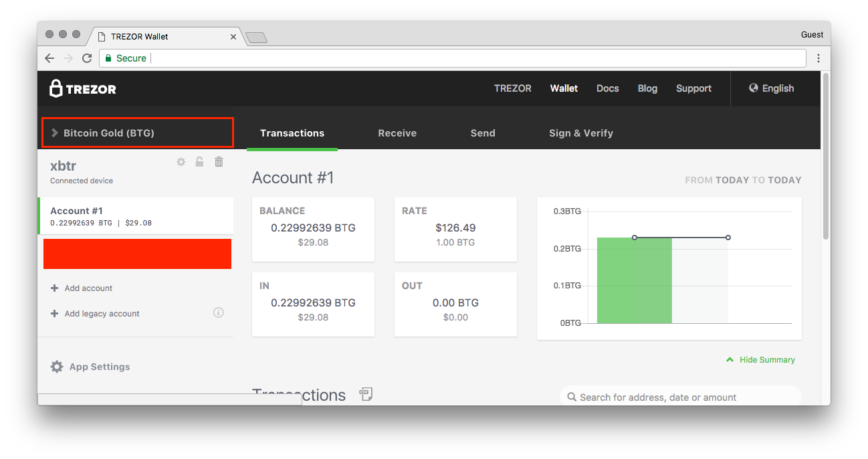
Task: Click TREZOR in the top navigation
Action: coord(513,88)
